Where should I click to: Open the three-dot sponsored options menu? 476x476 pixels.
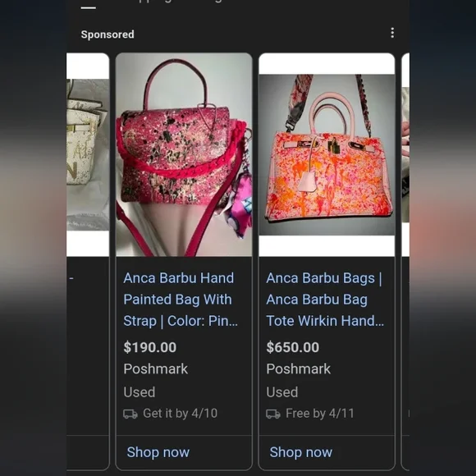pyautogui.click(x=392, y=33)
